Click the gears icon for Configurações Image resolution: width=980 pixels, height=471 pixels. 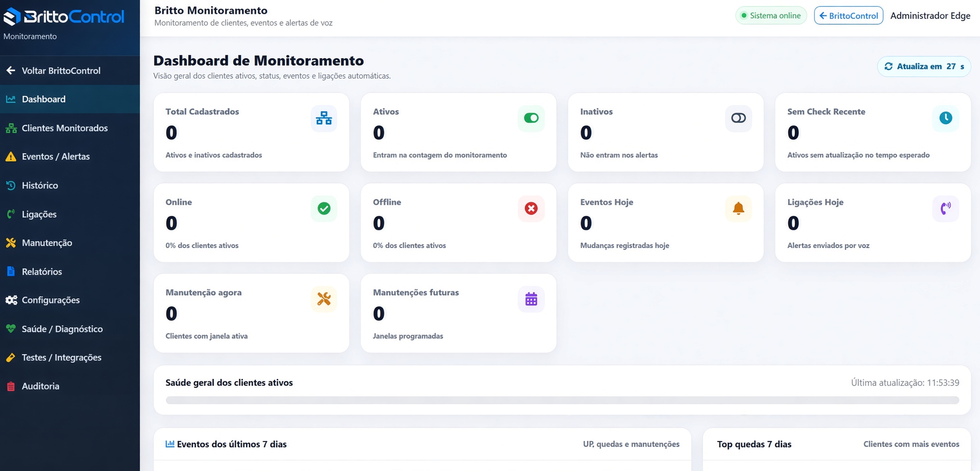coord(11,300)
